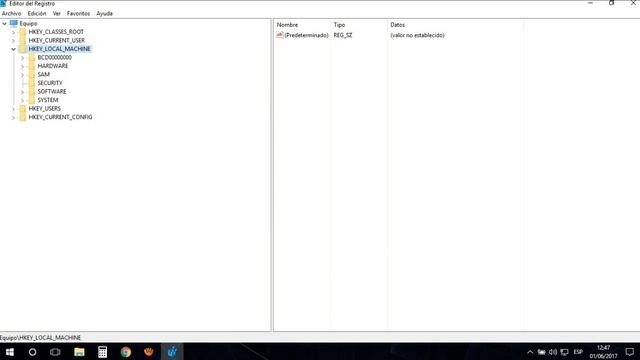
Task: Open the Windows Start menu
Action: (x=10, y=352)
